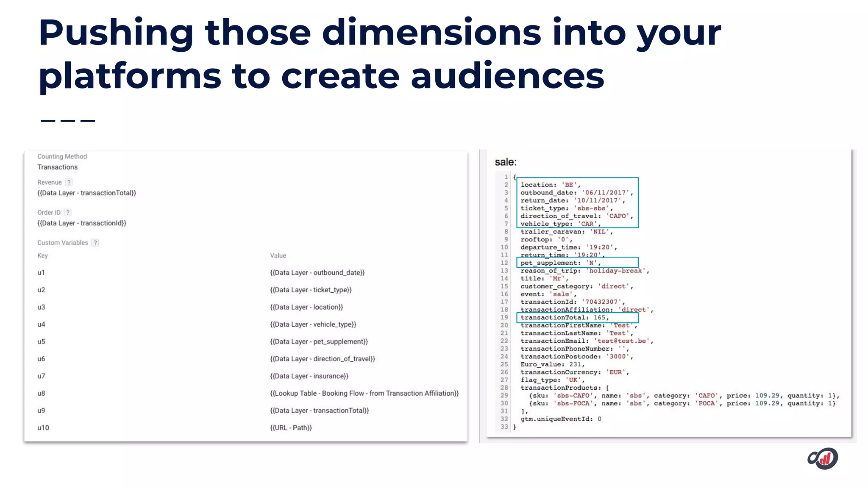
Task: Select the u7 key cell
Action: 41,376
